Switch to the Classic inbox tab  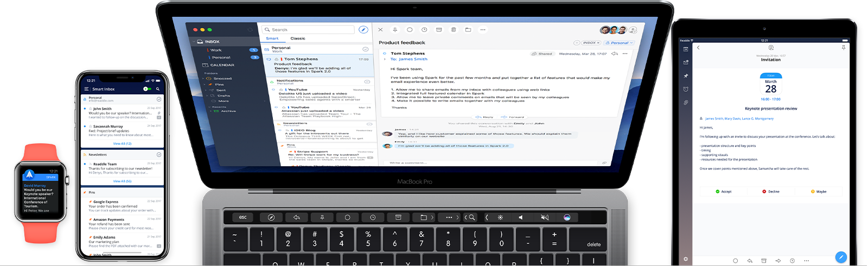[x=298, y=39]
